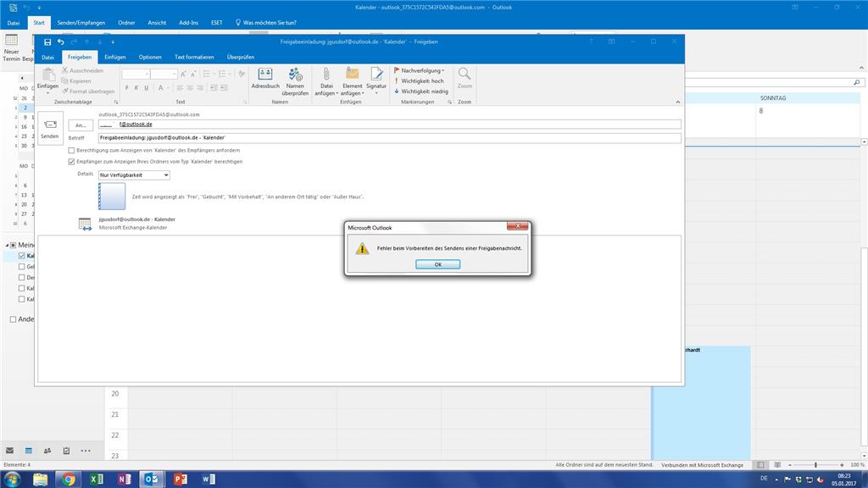Set Wichtigkeit: niedrig
This screenshot has height=488, width=868.
tap(420, 91)
